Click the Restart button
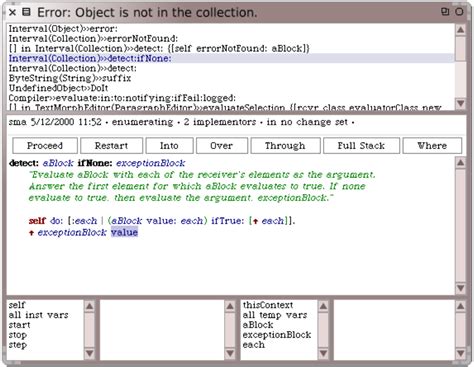The image size is (474, 367). click(111, 146)
